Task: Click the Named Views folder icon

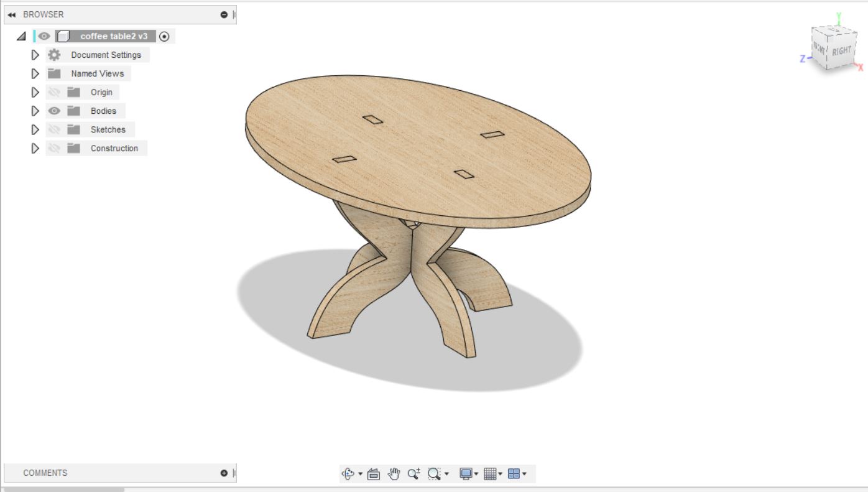Action: [x=54, y=73]
